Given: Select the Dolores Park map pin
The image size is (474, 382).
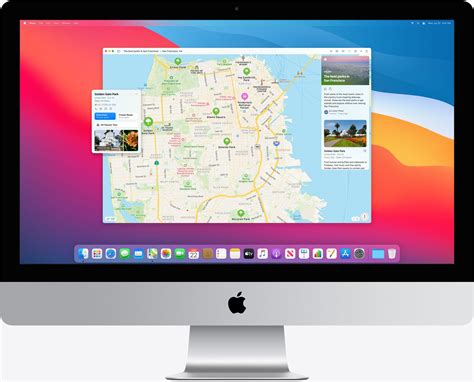Looking at the screenshot, I should (x=227, y=141).
